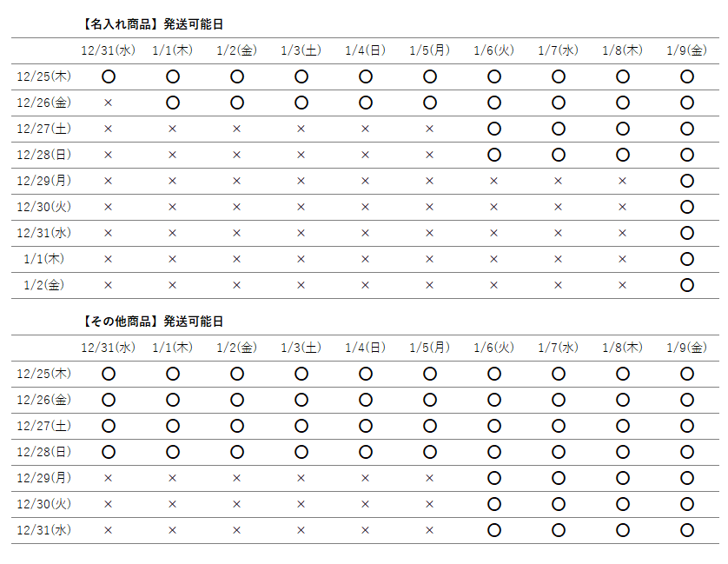This screenshot has width=728, height=564.
Task: Click その他商品 circle at row 12/25(木), column 1/9(金)
Action: 687,374
